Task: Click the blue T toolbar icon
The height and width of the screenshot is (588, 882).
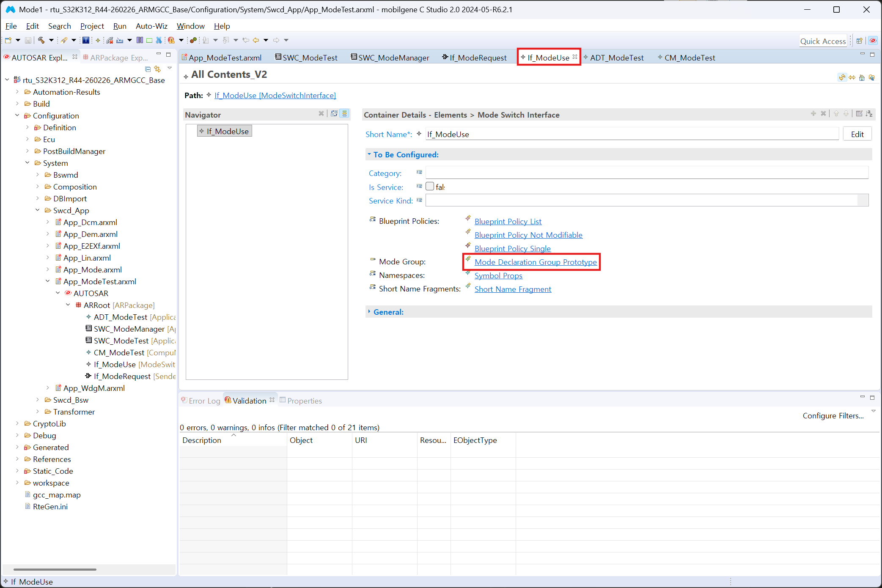Action: pyautogui.click(x=86, y=40)
